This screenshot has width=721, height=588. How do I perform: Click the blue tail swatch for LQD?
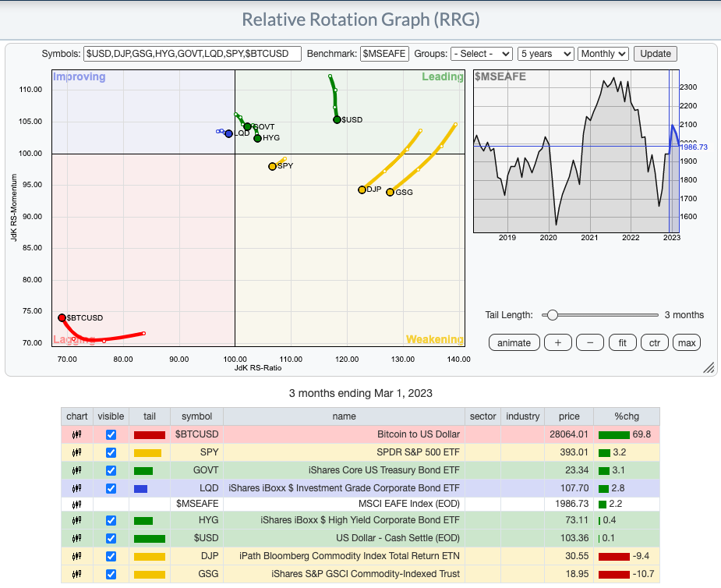tap(141, 489)
